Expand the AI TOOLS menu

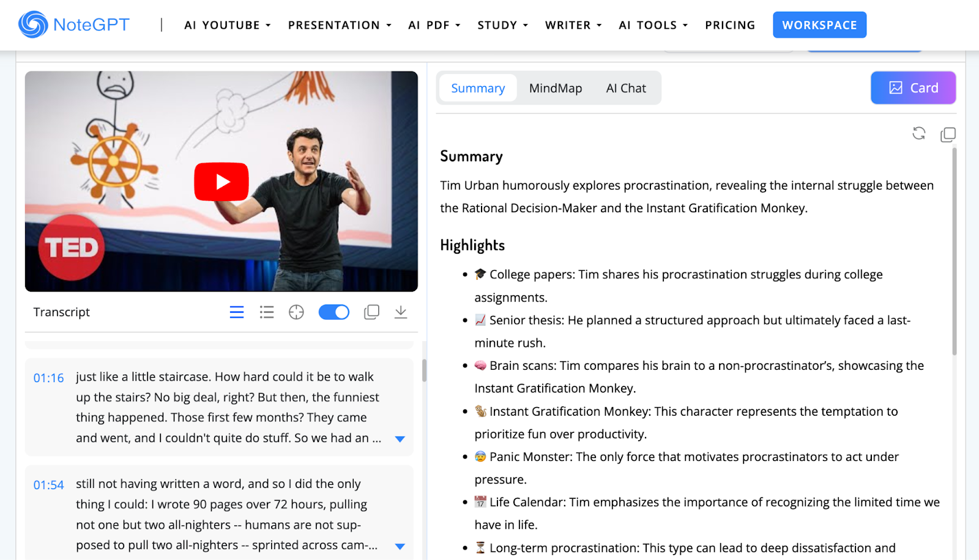653,25
